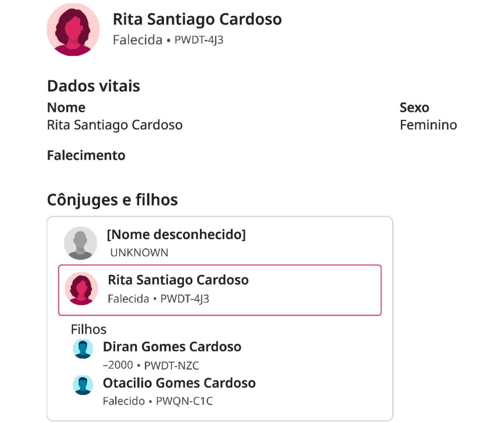Open Diran Gomes Cardoso's profile link
The width and height of the screenshot is (504, 423).
(x=172, y=347)
